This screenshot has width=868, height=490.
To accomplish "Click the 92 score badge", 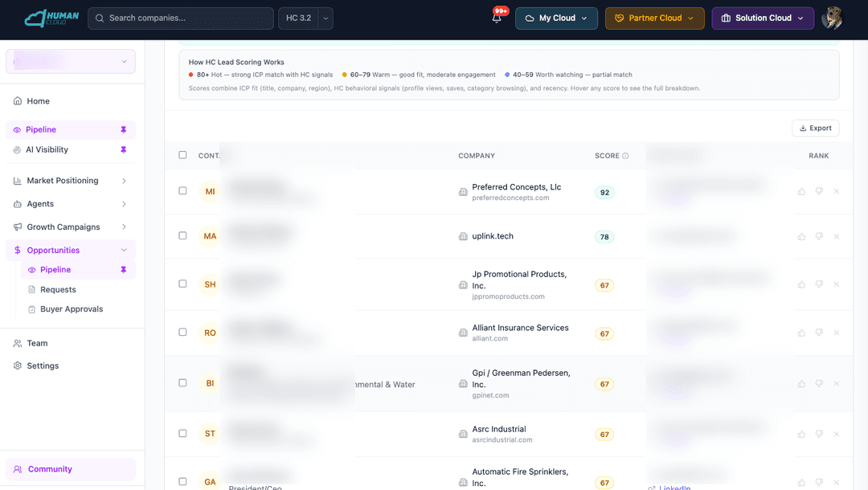I will pyautogui.click(x=604, y=193).
